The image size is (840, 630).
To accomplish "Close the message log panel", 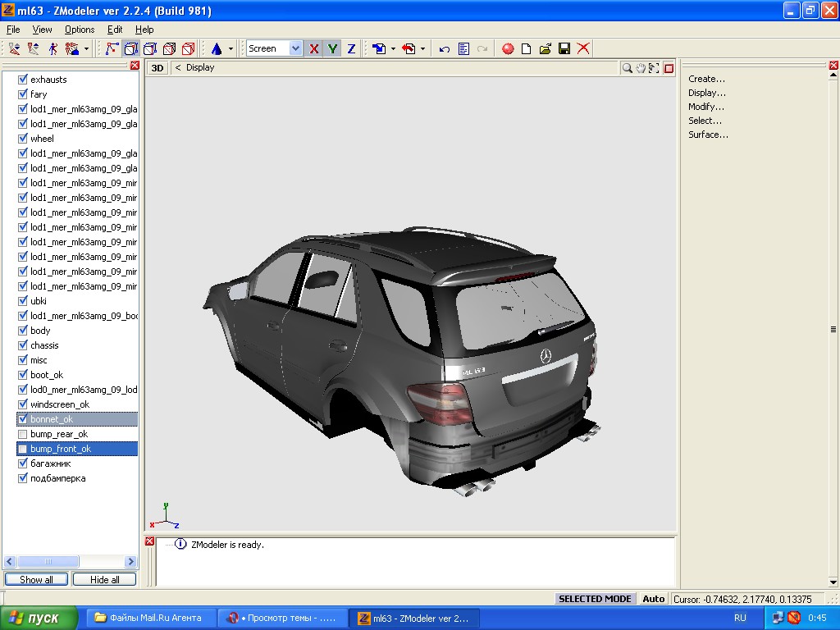I will point(149,541).
